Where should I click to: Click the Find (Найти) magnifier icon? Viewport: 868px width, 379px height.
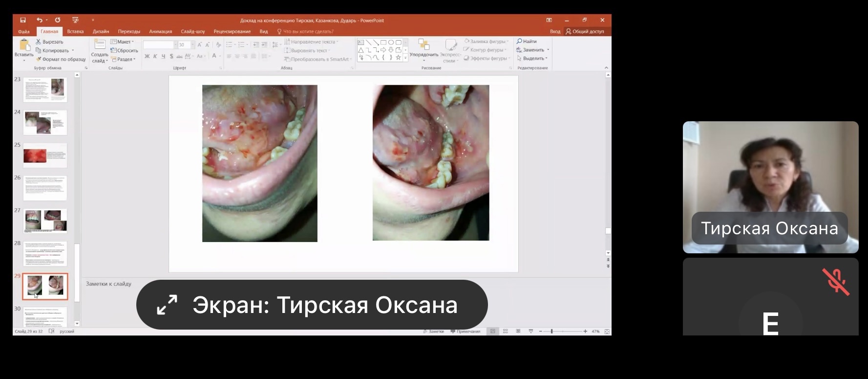tap(520, 42)
